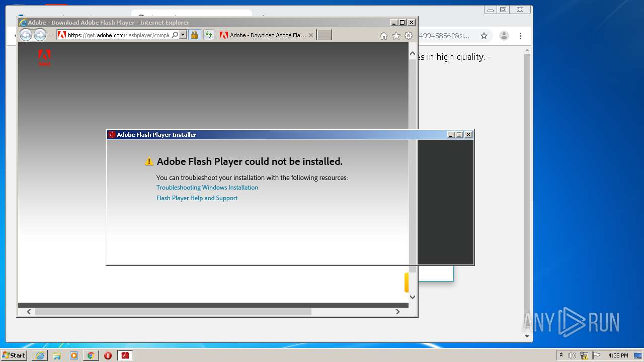This screenshot has height=362, width=644.
Task: Minimize the Internet Explorer window
Action: (x=394, y=23)
